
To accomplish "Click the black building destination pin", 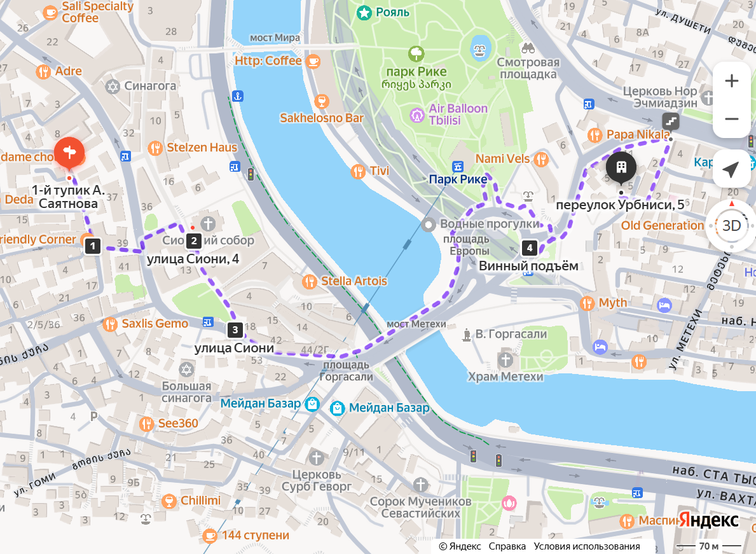I will click(x=621, y=167).
